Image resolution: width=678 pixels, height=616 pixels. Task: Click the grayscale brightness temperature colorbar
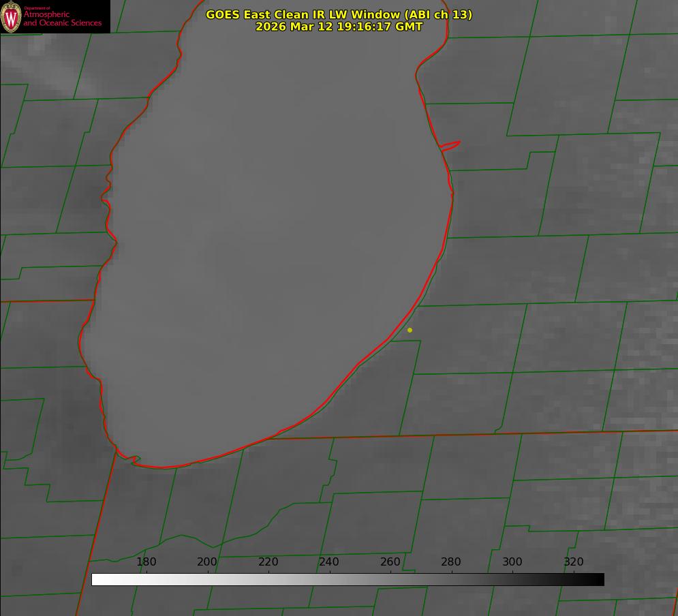(348, 579)
